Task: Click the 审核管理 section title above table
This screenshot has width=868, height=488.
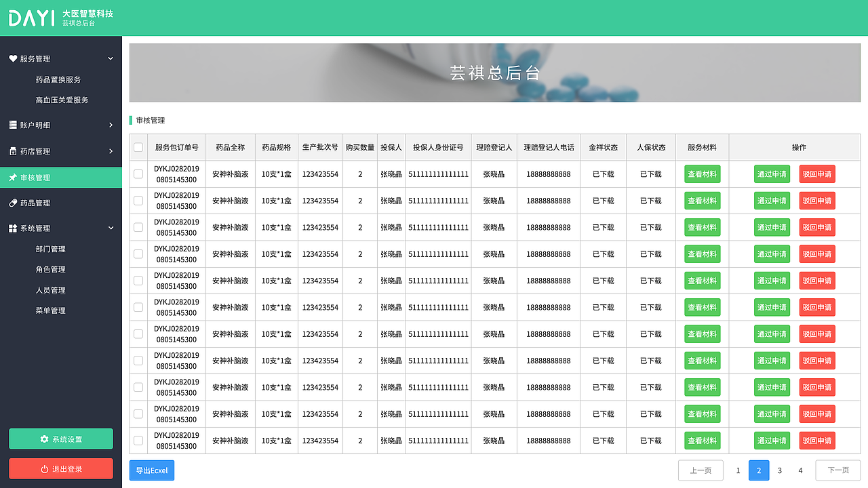Action: point(151,121)
